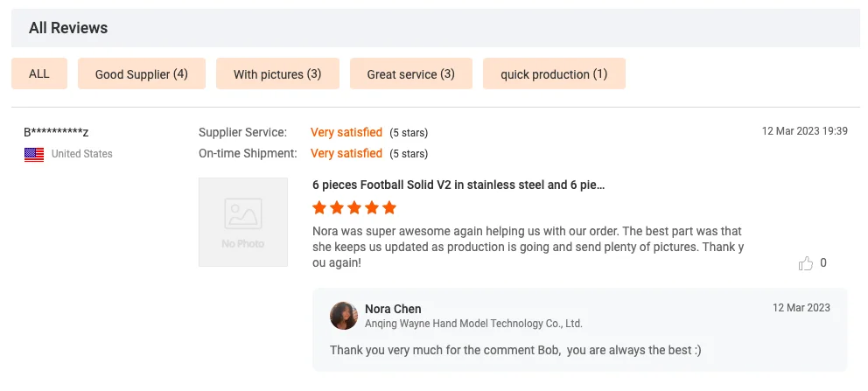This screenshot has width=868, height=391.
Task: Open Anqing Wayne Hand Model Technology company link
Action: coord(473,324)
